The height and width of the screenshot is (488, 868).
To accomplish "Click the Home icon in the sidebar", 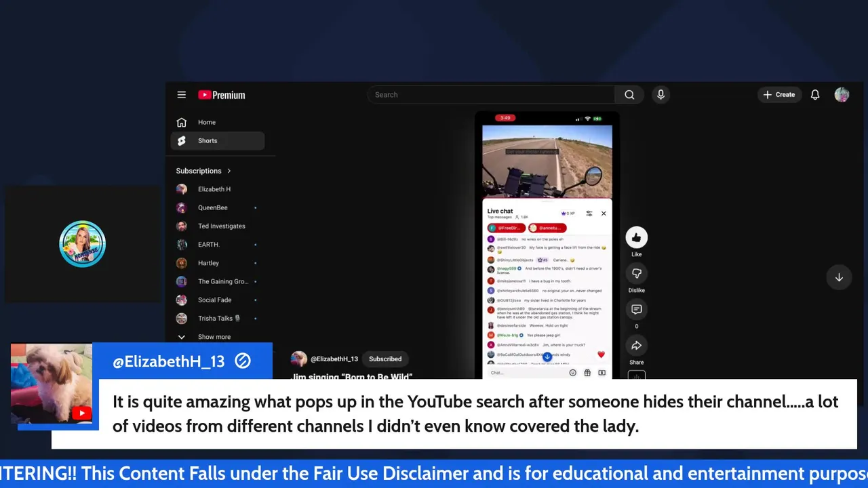I will 181,123.
